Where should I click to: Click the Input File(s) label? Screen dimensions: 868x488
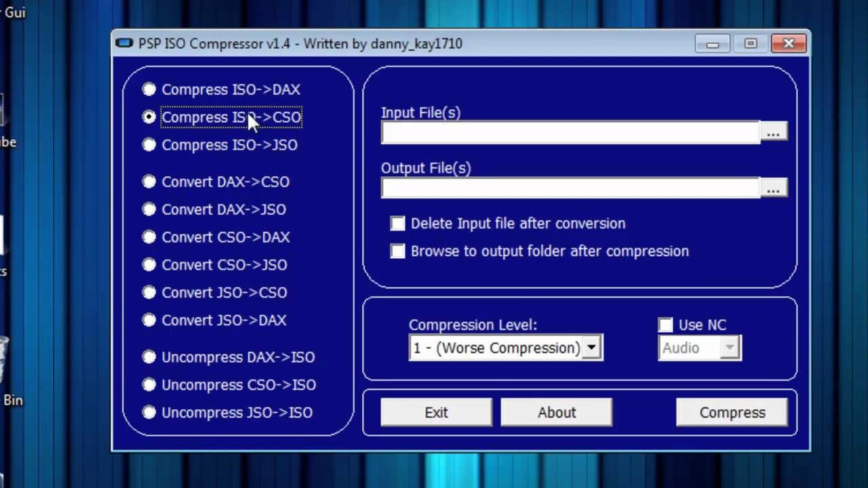click(420, 113)
